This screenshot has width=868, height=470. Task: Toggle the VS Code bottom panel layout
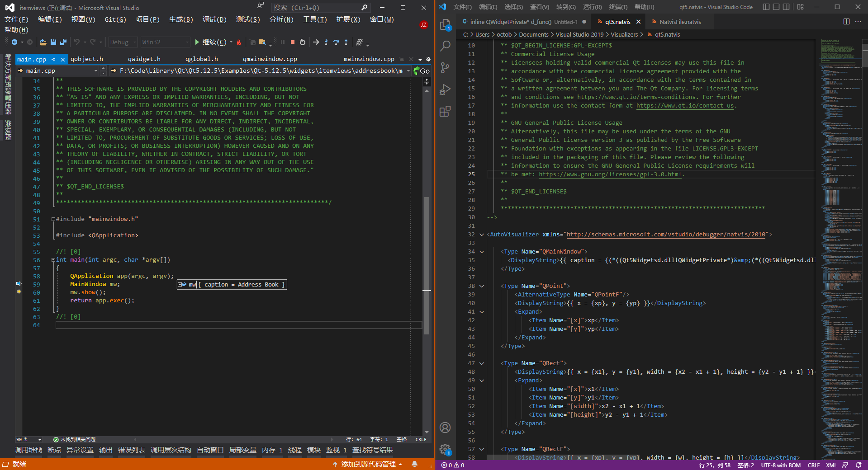tap(776, 7)
